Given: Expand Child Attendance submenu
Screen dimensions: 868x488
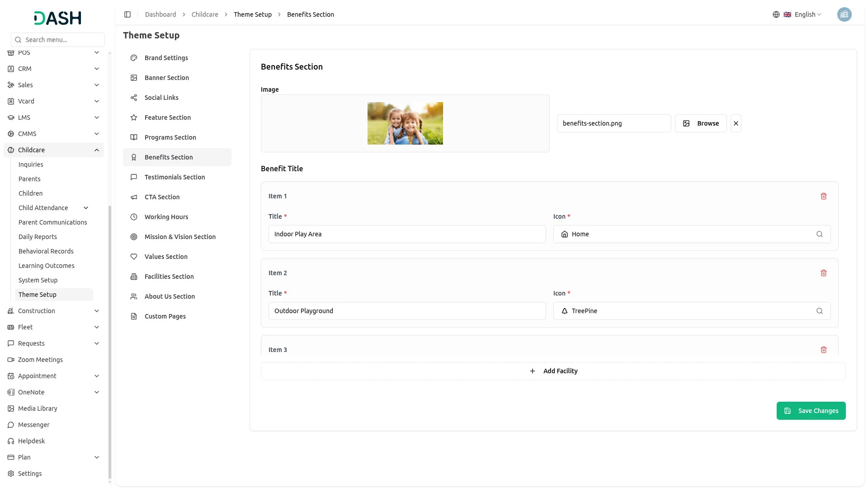Looking at the screenshot, I should point(86,208).
